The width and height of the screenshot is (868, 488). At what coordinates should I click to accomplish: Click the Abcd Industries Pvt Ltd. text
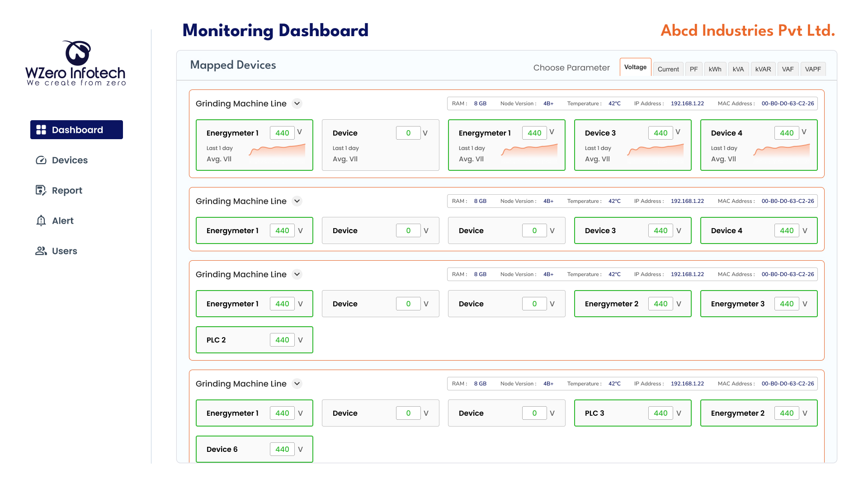click(748, 31)
